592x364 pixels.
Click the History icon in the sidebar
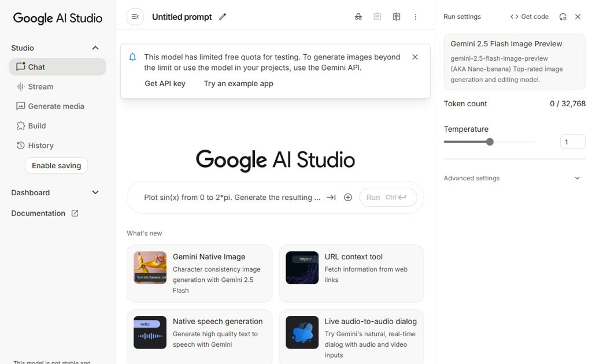pyautogui.click(x=20, y=145)
